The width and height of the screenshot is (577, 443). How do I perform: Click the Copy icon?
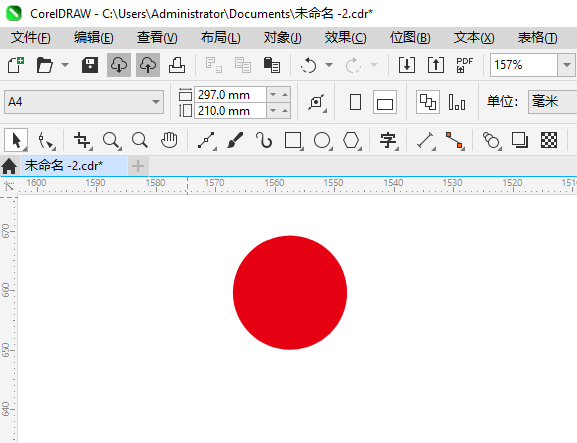pos(243,65)
